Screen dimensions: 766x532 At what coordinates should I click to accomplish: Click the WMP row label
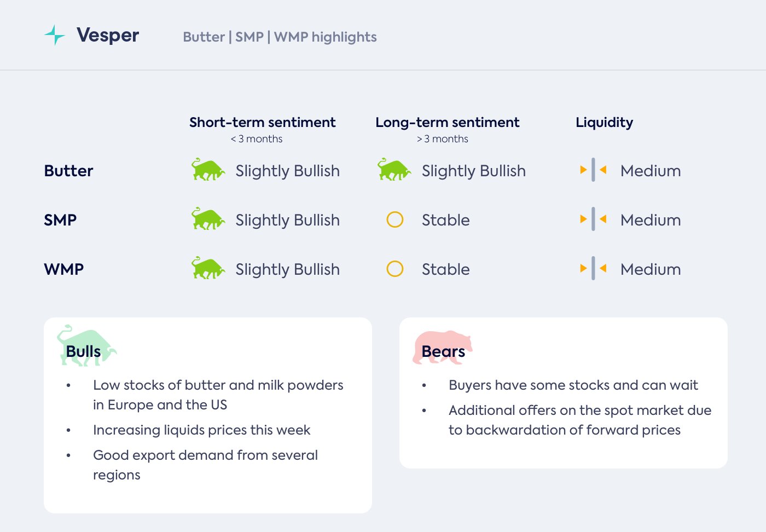[x=64, y=269]
